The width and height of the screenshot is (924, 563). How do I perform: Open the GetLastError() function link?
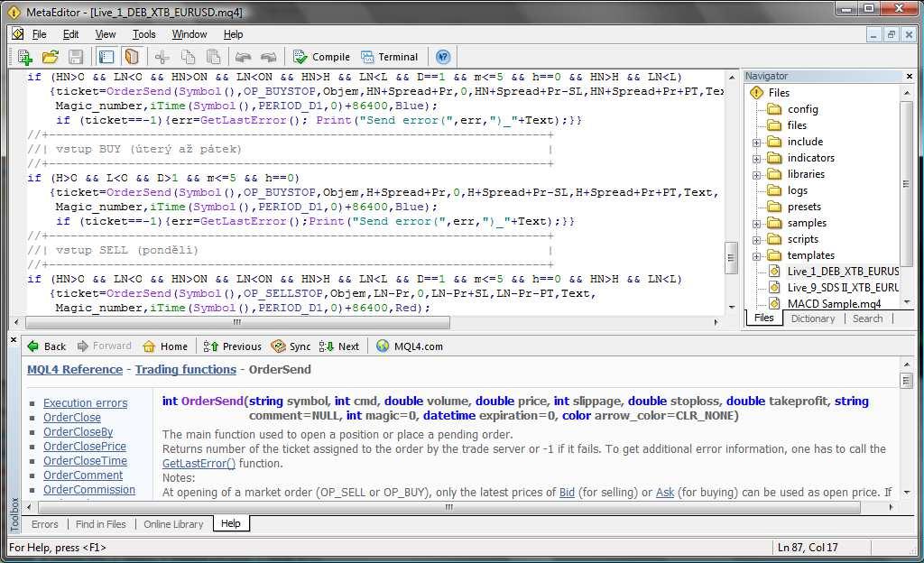tap(199, 464)
